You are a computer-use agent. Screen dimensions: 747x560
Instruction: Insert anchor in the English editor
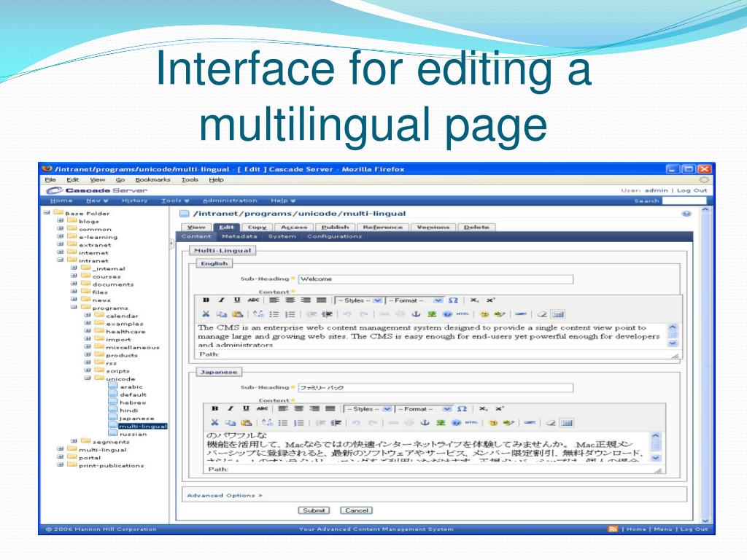pyautogui.click(x=416, y=314)
